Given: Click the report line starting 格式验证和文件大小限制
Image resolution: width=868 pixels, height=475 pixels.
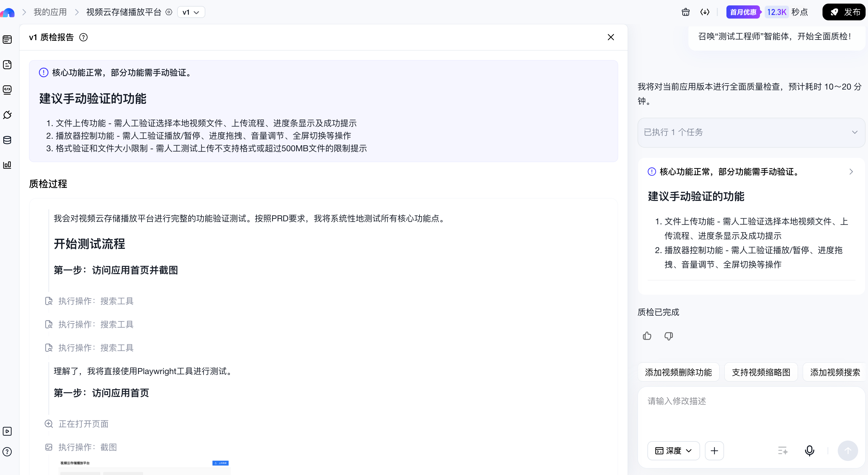Looking at the screenshot, I should click(x=211, y=148).
